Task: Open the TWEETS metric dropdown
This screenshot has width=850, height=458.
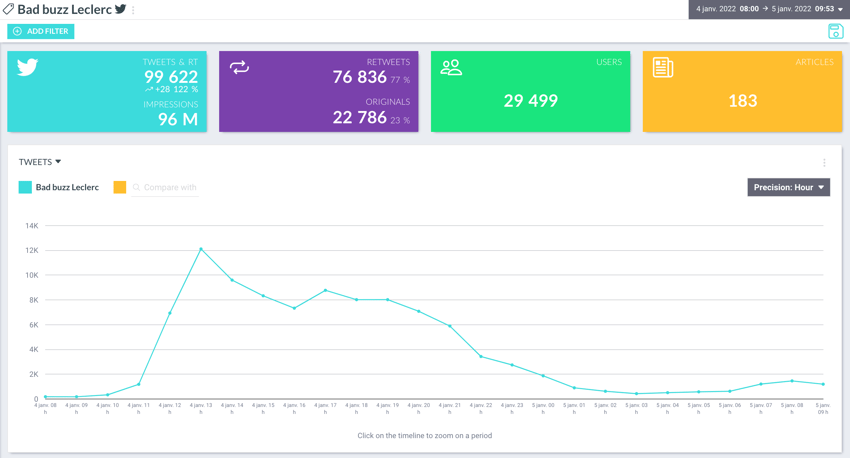Action: click(40, 162)
